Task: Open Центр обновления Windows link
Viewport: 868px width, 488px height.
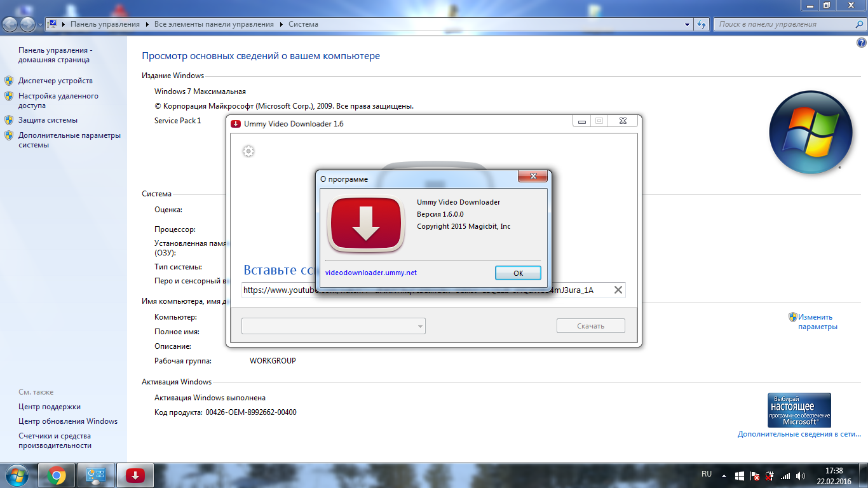Action: point(68,421)
